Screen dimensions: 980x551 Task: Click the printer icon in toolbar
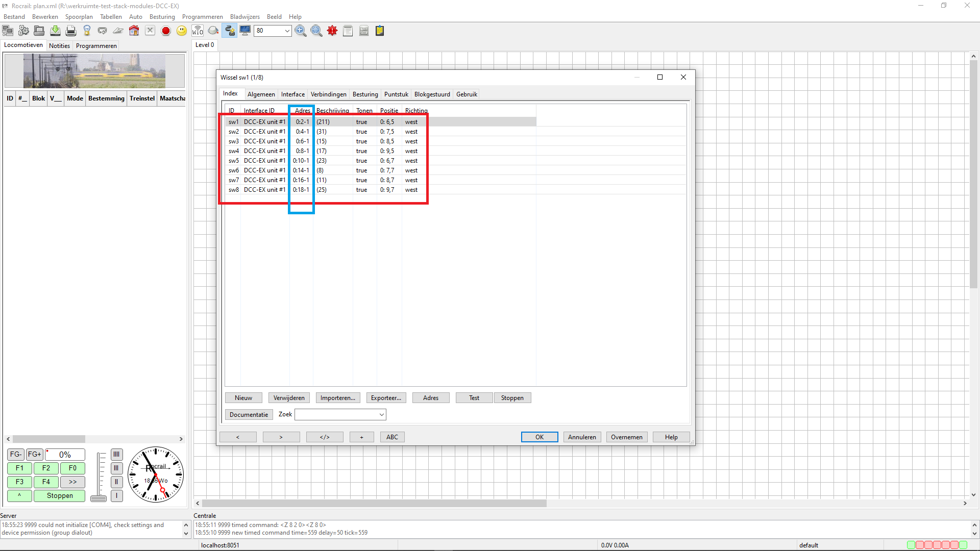(x=71, y=31)
